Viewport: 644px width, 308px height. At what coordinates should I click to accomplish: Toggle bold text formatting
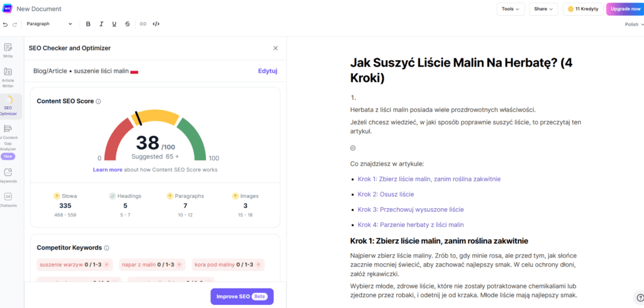88,24
